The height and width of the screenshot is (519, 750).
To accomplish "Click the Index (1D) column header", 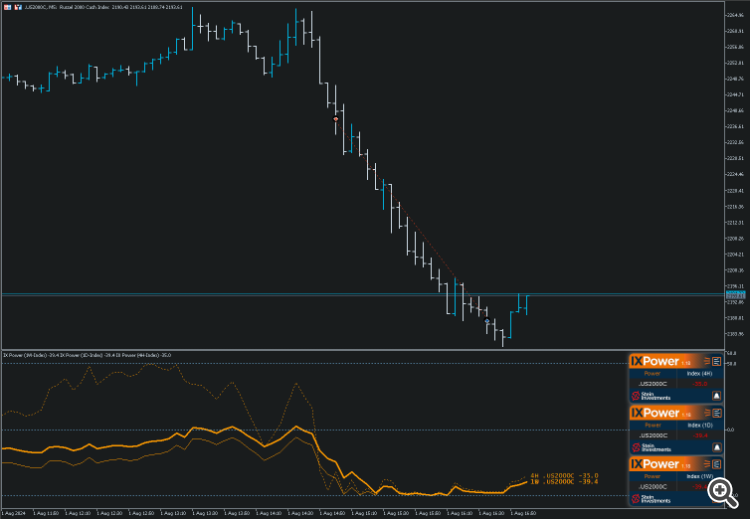I will click(700, 425).
